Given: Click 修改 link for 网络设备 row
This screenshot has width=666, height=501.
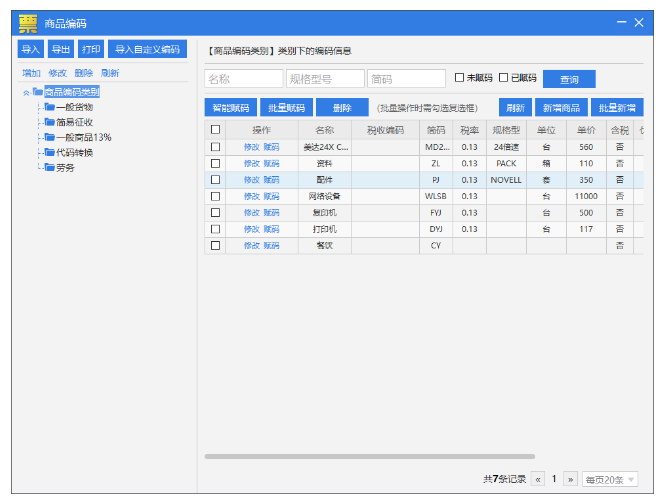Looking at the screenshot, I should point(251,196).
